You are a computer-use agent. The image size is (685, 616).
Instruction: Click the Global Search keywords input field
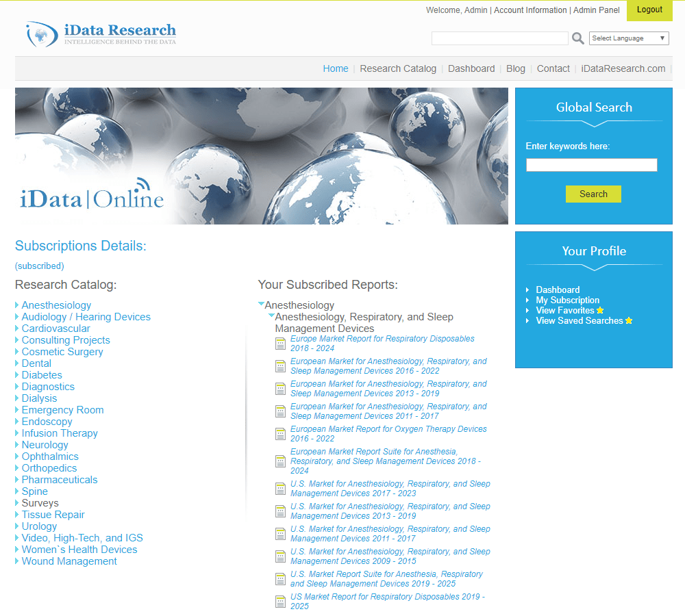coord(592,165)
